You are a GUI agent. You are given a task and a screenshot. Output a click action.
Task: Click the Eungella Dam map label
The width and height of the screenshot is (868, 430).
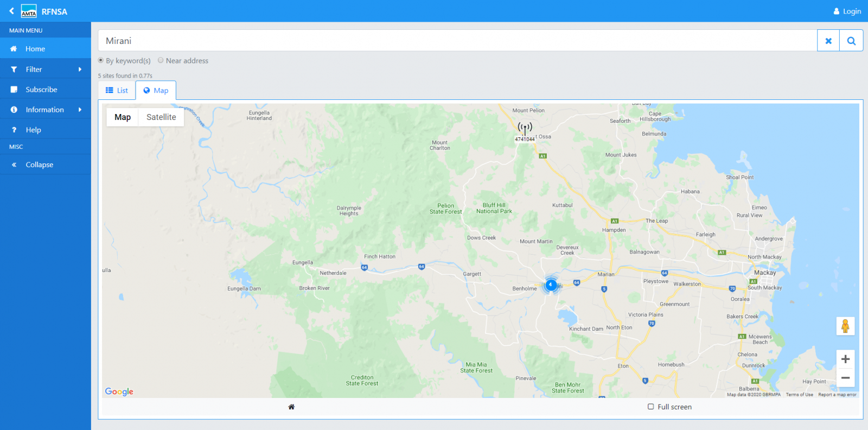coord(244,289)
